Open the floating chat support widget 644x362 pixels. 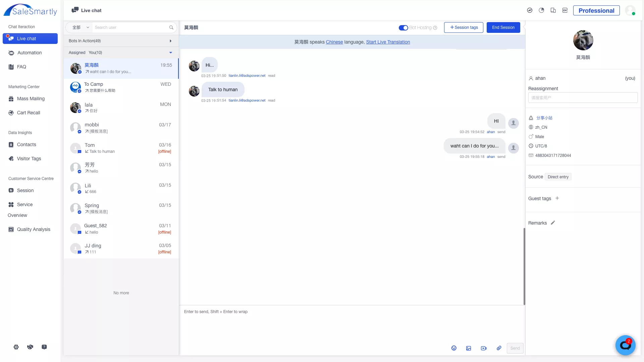tap(625, 345)
